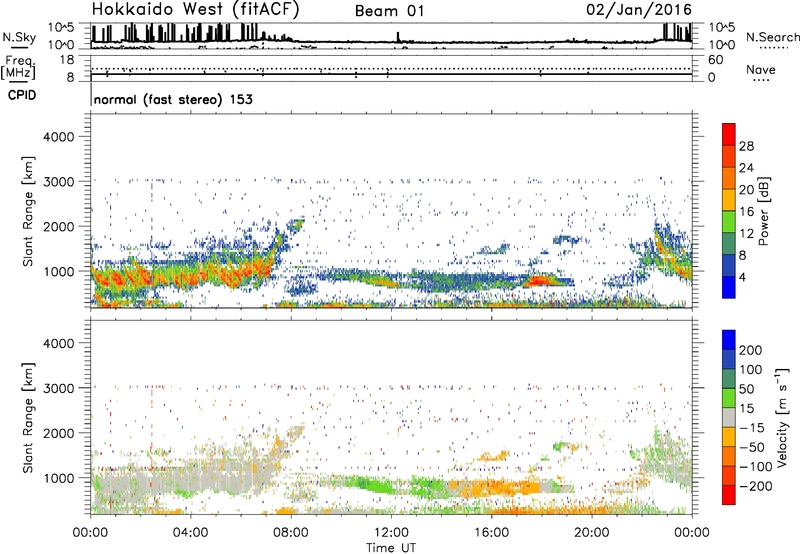800x554 pixels.
Task: Click the 'Nave' legend label
Action: (760, 70)
